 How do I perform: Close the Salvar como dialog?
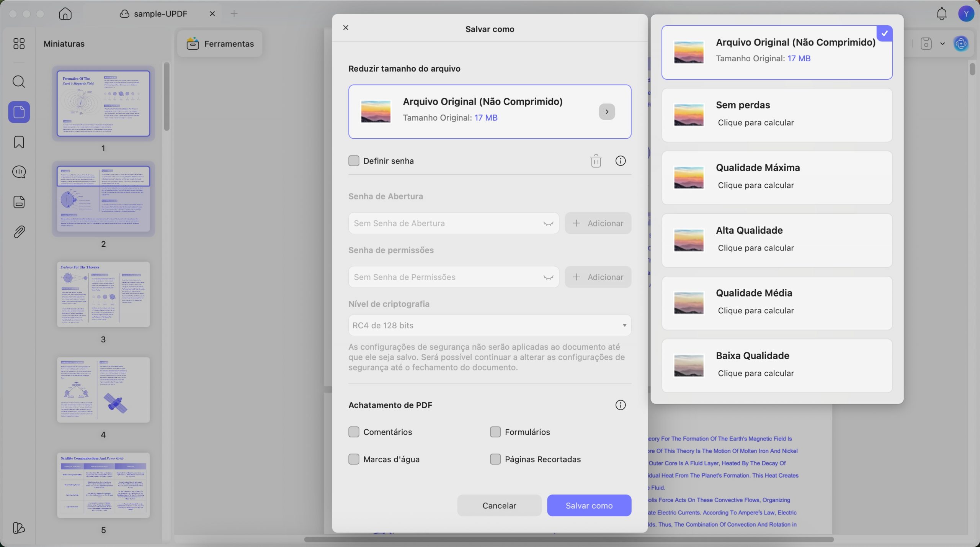coord(346,28)
